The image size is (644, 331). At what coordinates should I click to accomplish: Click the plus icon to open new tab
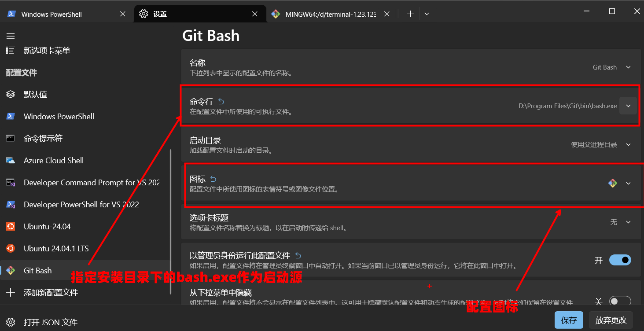point(410,14)
